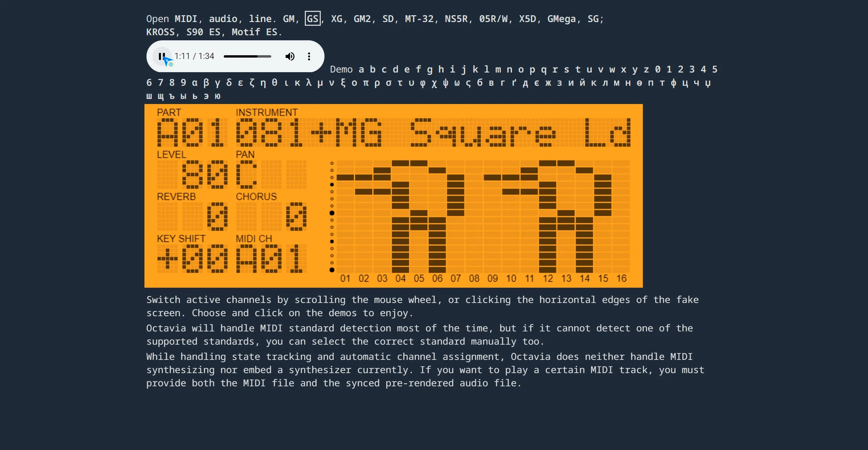This screenshot has width=868, height=450.
Task: Play demo 'q'
Action: pyautogui.click(x=544, y=69)
